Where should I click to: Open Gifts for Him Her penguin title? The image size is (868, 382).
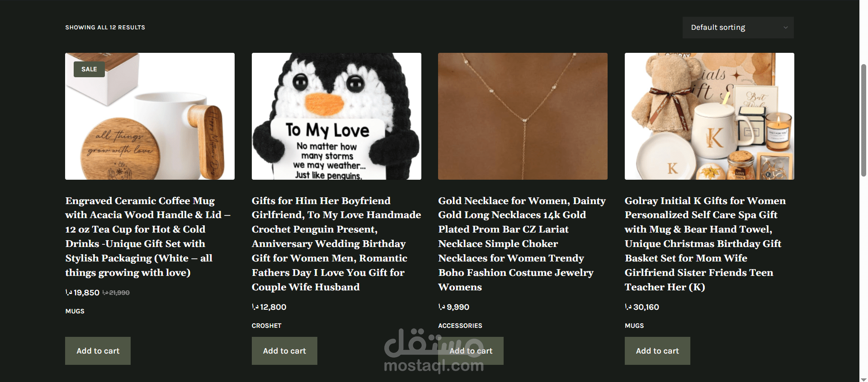point(336,244)
